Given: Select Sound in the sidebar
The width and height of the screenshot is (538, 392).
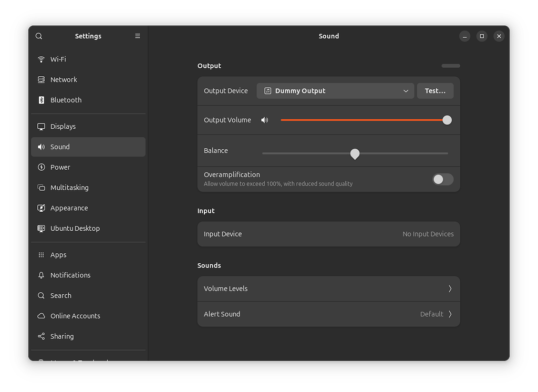Looking at the screenshot, I should click(x=59, y=147).
